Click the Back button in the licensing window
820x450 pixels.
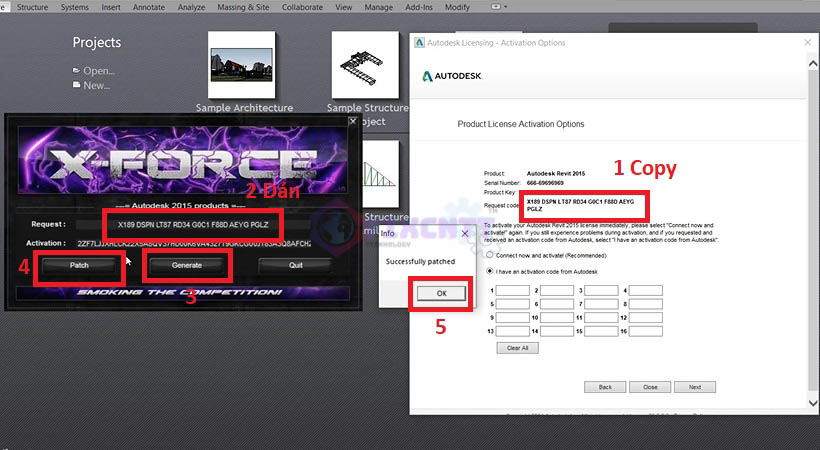click(x=605, y=387)
